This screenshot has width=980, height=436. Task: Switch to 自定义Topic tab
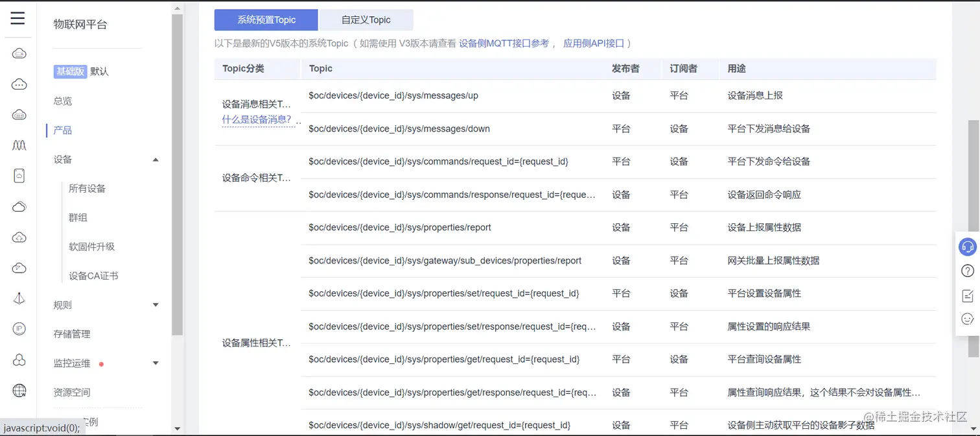click(x=366, y=20)
